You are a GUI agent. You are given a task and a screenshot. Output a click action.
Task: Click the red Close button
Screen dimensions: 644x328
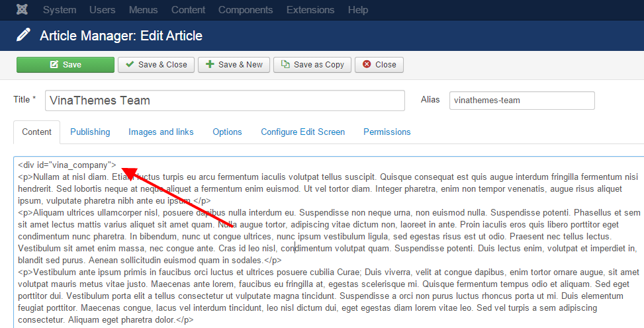(379, 65)
